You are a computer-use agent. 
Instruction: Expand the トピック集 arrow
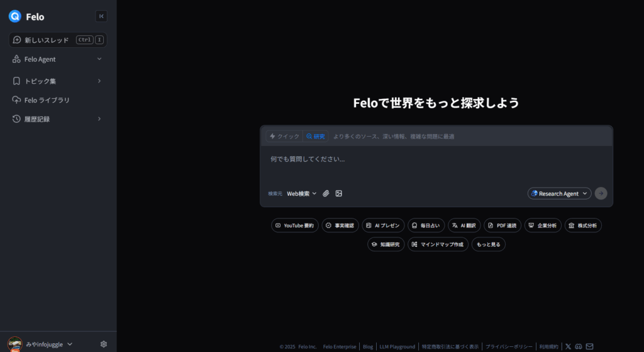[x=99, y=81]
